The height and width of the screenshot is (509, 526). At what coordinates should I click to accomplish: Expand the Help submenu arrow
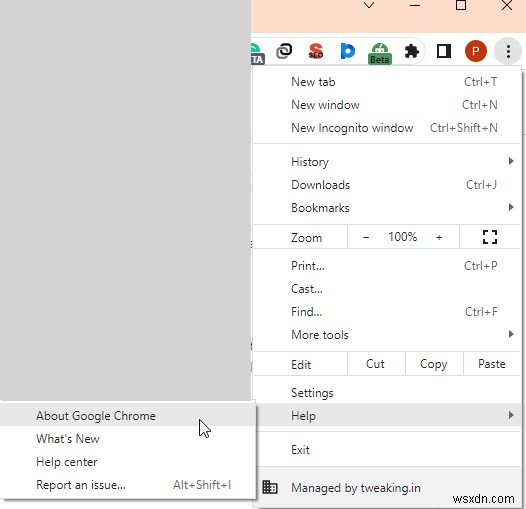click(511, 415)
